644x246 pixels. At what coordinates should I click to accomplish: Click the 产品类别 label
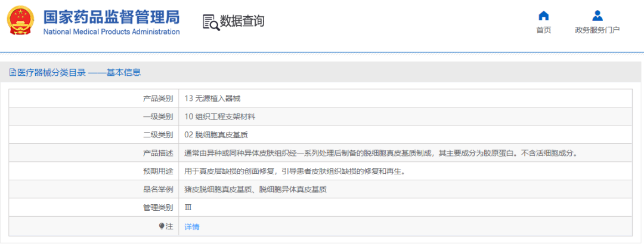pos(158,99)
